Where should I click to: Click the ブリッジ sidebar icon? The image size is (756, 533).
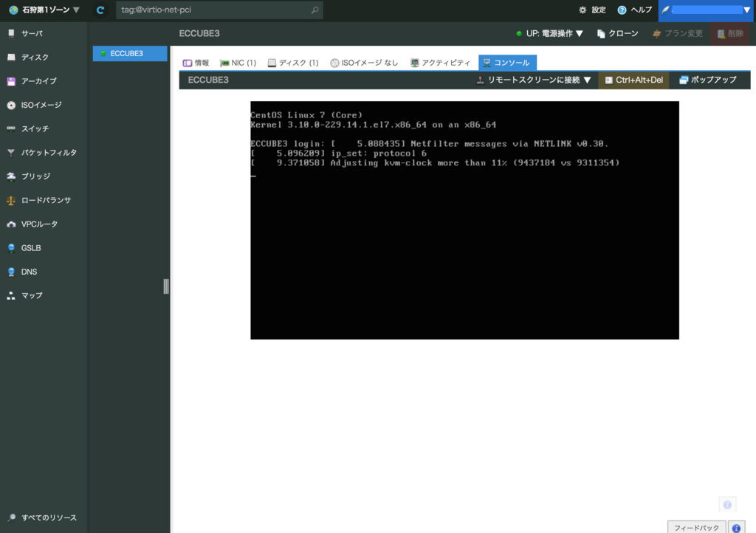tap(11, 176)
